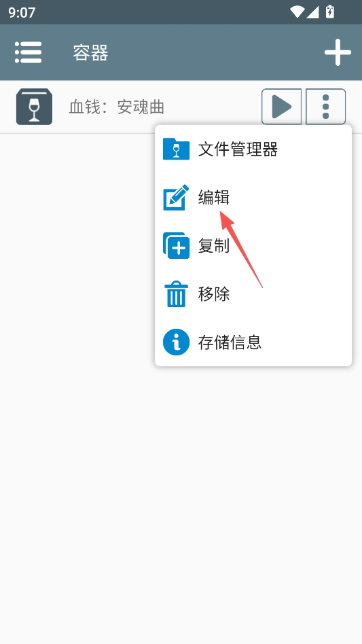
Task: Click the wine glass container icon
Action: (34, 107)
